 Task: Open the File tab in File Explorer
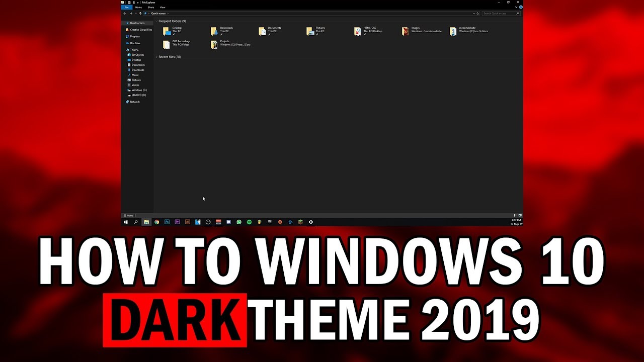tap(127, 7)
